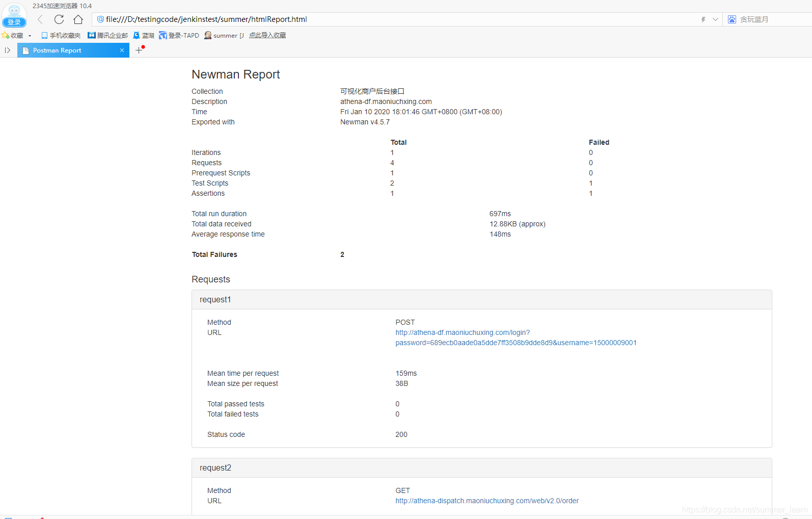812x519 pixels.
Task: Click the browser back arrow
Action: pyautogui.click(x=40, y=19)
